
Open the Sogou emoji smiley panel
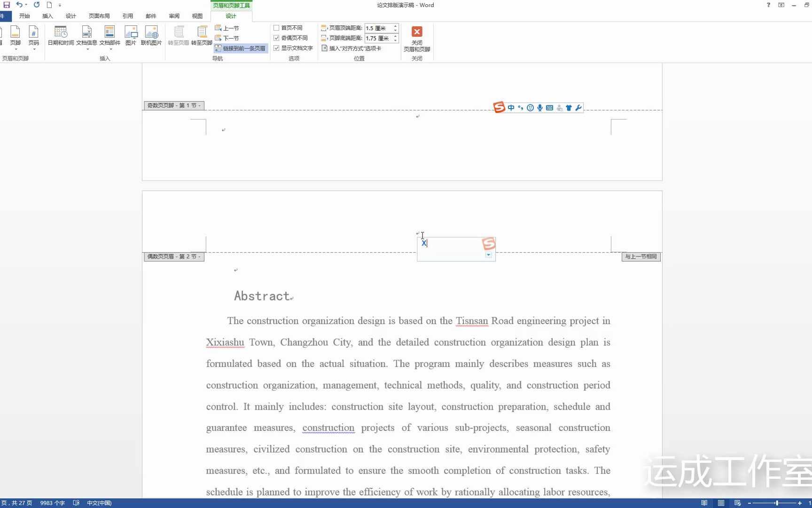pyautogui.click(x=530, y=108)
